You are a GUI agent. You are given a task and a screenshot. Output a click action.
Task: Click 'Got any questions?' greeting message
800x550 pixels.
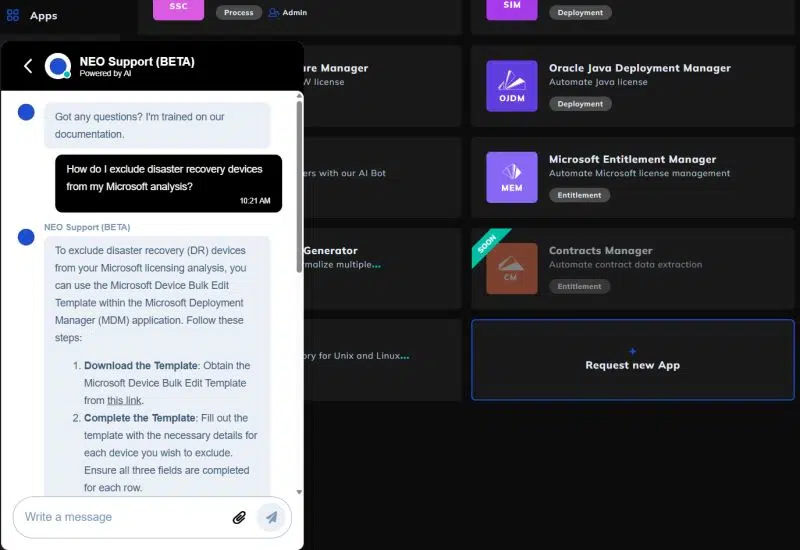(157, 126)
